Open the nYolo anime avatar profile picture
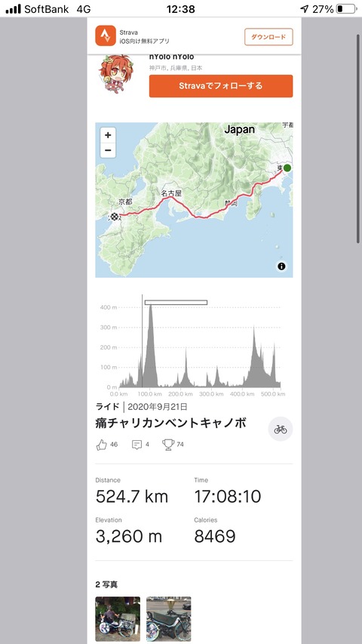 click(113, 74)
